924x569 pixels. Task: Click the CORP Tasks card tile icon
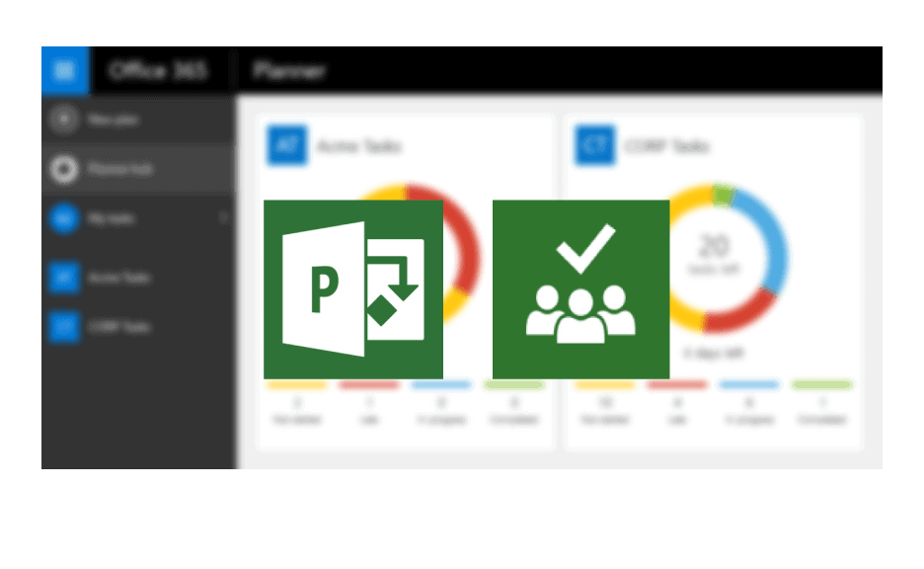click(x=594, y=145)
